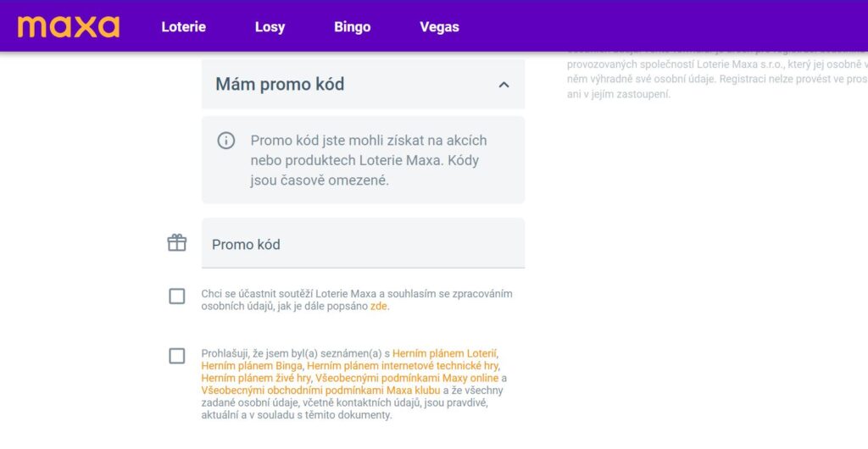This screenshot has height=449, width=868.
Task: Open Herním plánem Binga link
Action: click(x=252, y=365)
